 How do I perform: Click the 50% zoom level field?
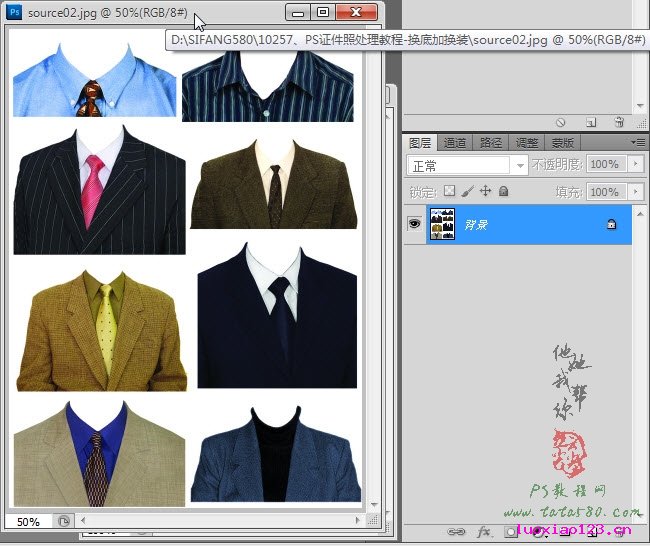(28, 521)
